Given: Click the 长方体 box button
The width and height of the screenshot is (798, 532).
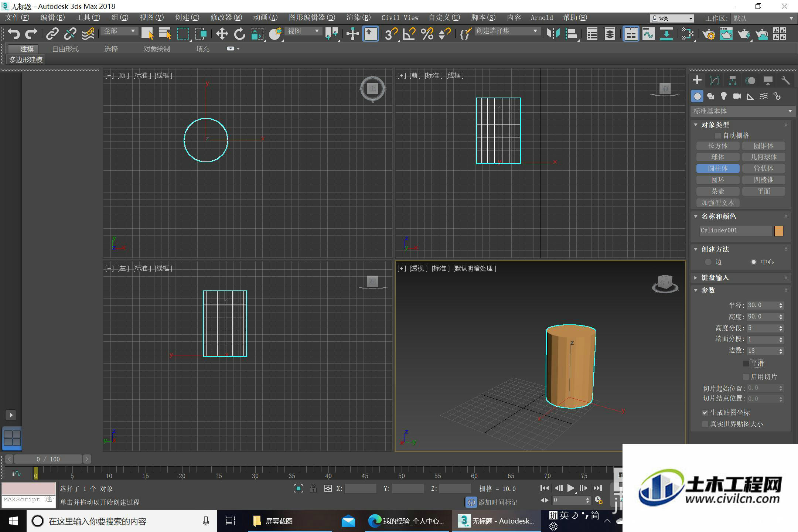Looking at the screenshot, I should [718, 146].
